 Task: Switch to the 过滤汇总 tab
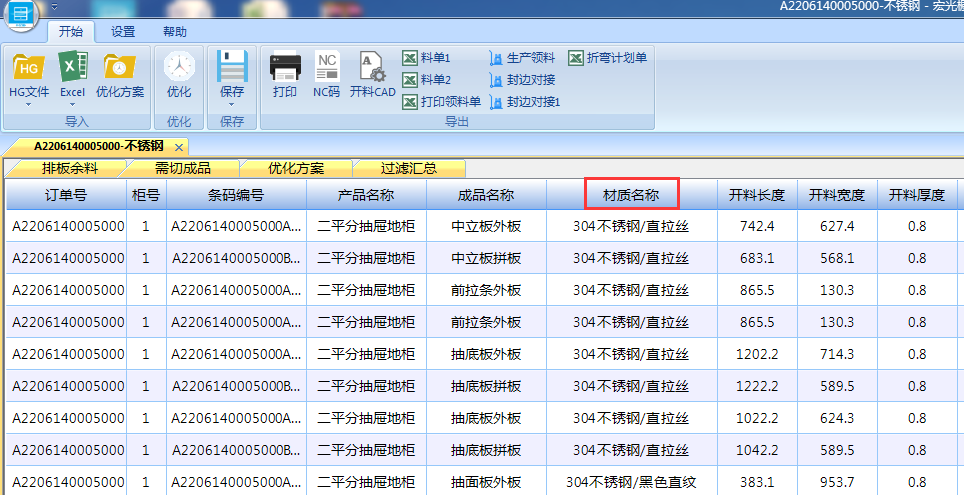(408, 168)
